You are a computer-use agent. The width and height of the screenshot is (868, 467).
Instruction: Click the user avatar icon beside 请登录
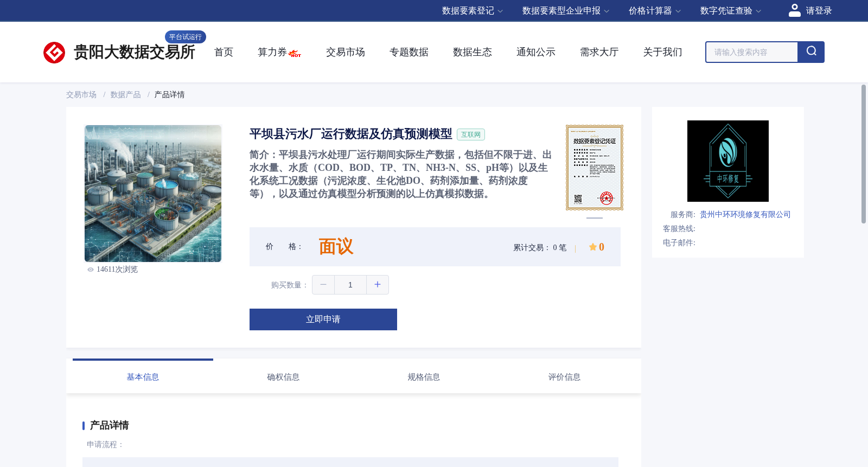click(x=795, y=10)
